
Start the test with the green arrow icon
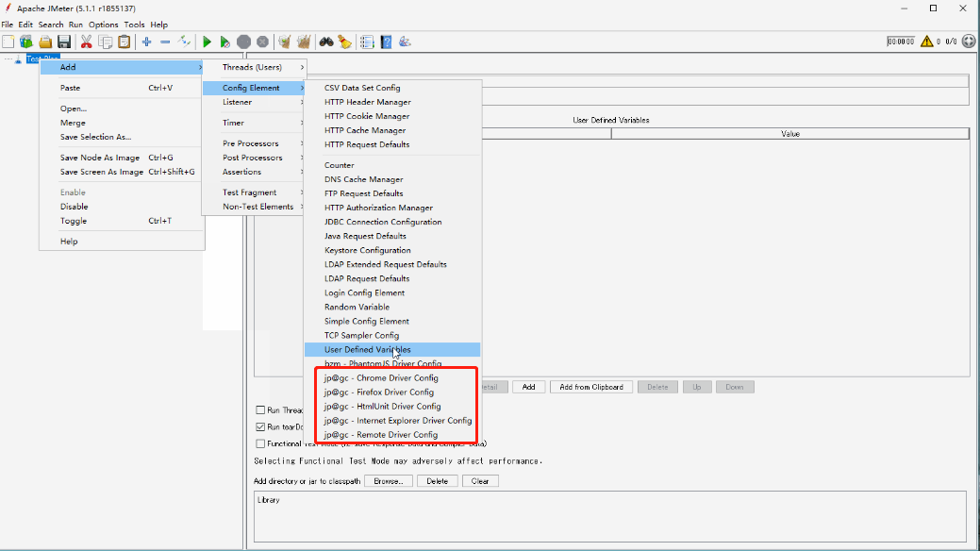[x=206, y=42]
